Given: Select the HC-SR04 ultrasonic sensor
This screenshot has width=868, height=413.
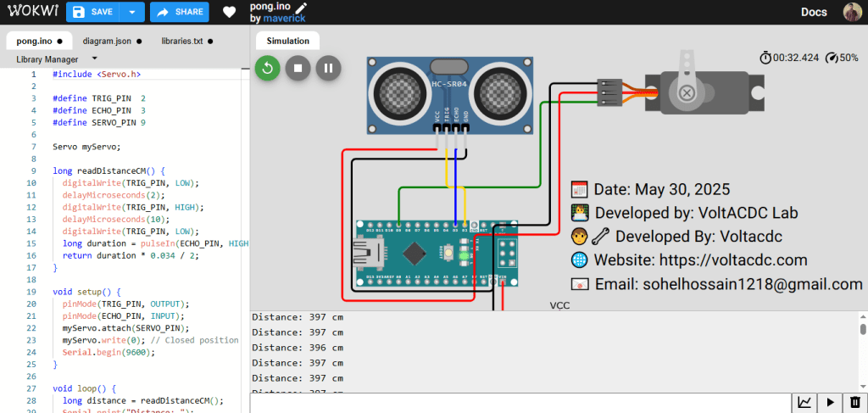Looking at the screenshot, I should pyautogui.click(x=450, y=95).
